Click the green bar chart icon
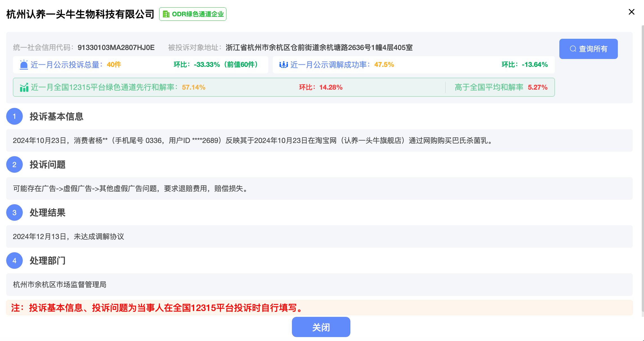The height and width of the screenshot is (341, 644). pyautogui.click(x=24, y=87)
